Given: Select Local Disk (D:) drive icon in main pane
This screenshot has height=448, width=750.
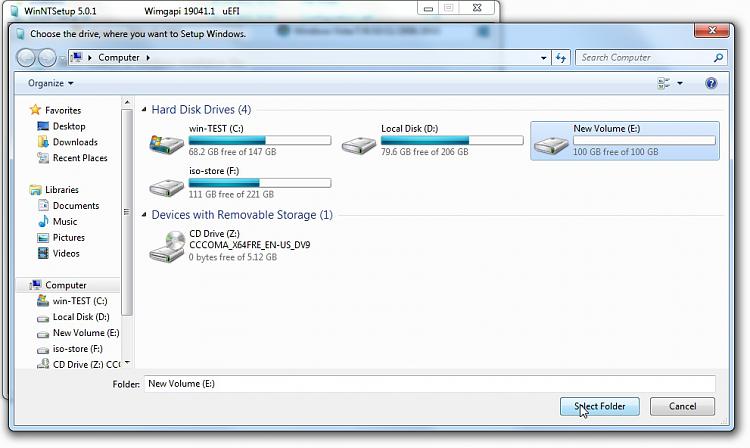Looking at the screenshot, I should tap(359, 144).
